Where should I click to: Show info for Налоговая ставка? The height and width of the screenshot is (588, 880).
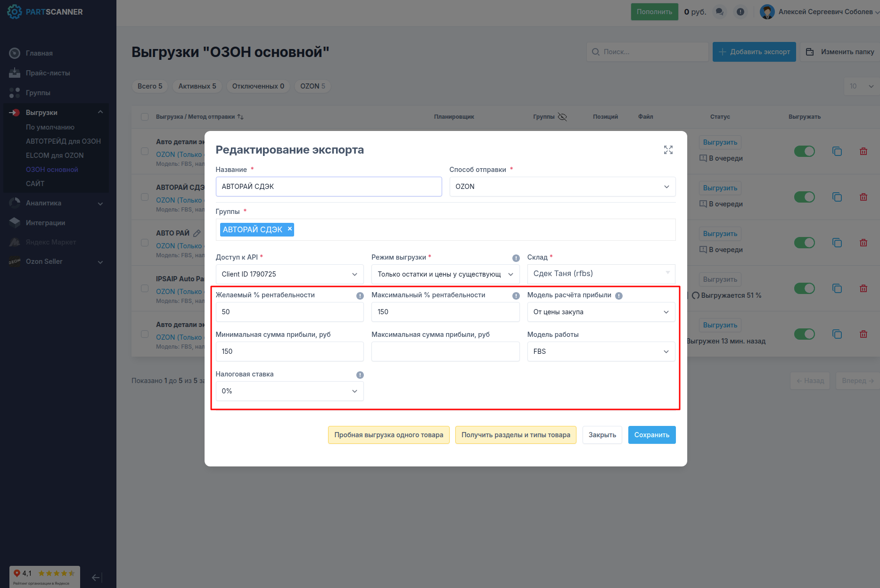360,375
